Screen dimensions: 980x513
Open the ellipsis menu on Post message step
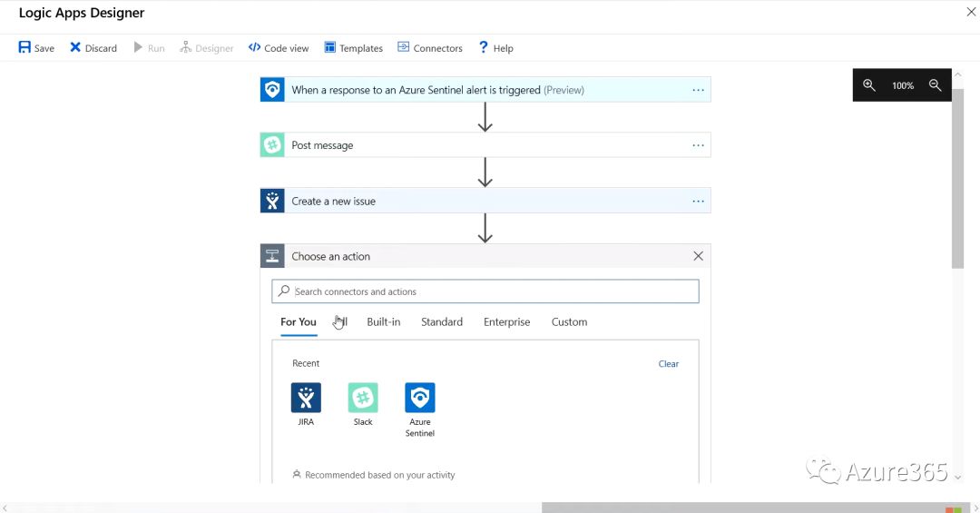[698, 145]
